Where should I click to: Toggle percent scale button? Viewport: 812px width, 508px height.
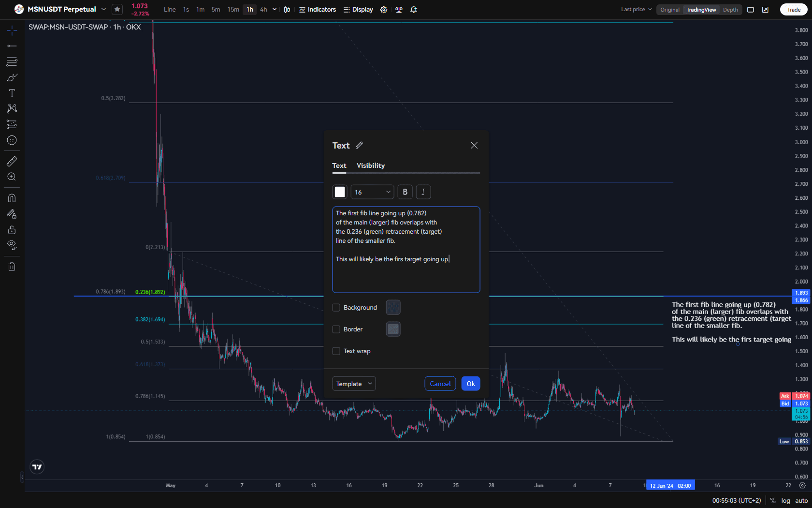(x=773, y=500)
